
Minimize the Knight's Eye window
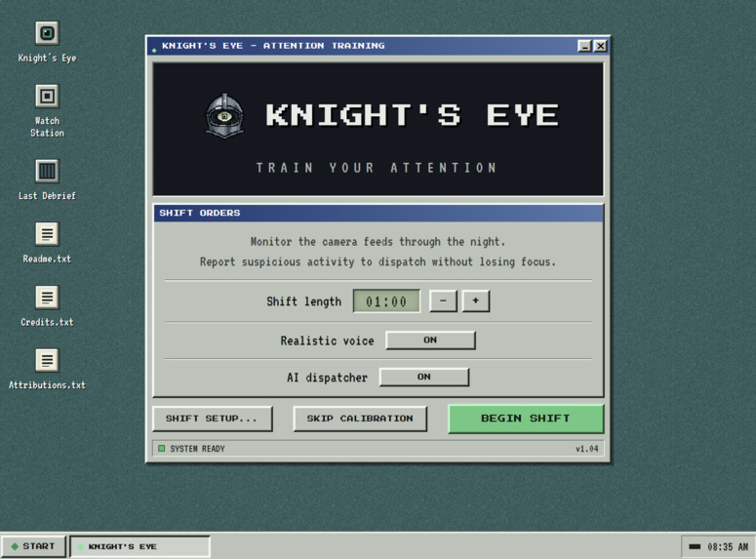(584, 46)
